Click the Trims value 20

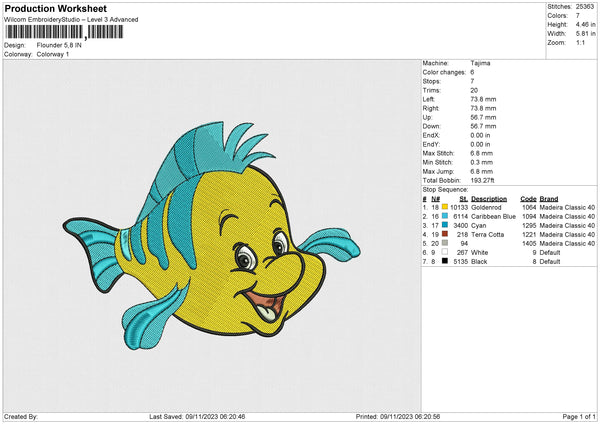click(x=474, y=90)
